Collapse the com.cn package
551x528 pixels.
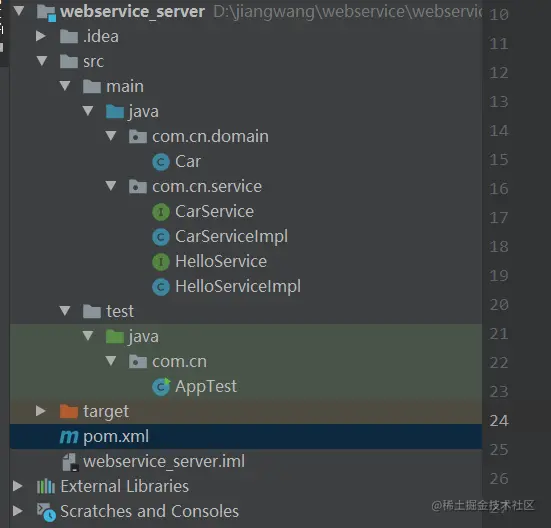click(111, 361)
